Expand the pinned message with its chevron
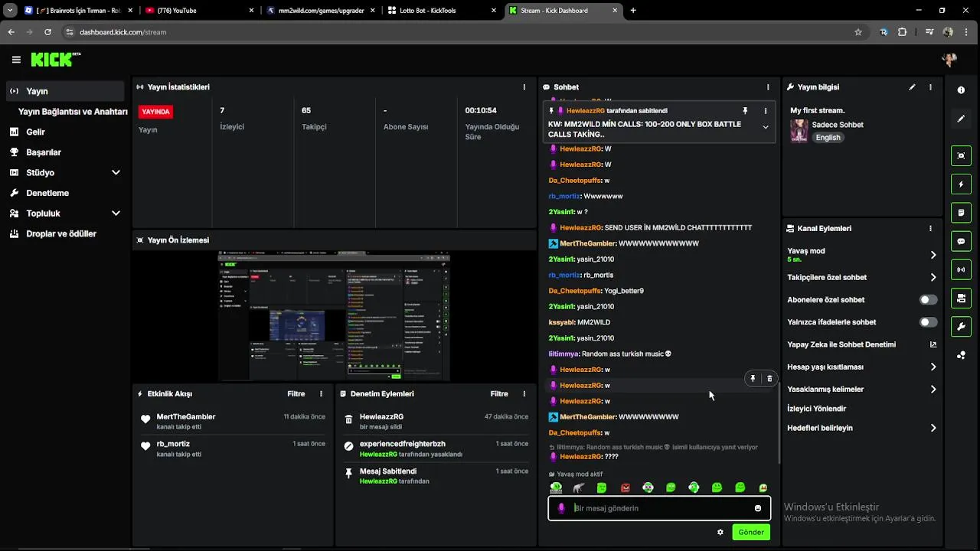Viewport: 980px width, 551px height. click(765, 128)
